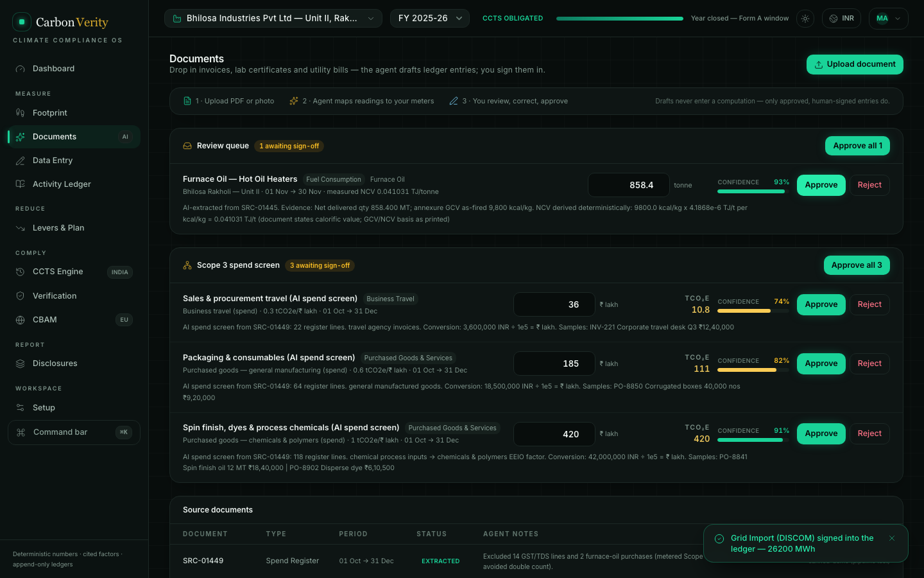Open Setup in the workspace section
Viewport: 924px width, 578px height.
[74, 408]
